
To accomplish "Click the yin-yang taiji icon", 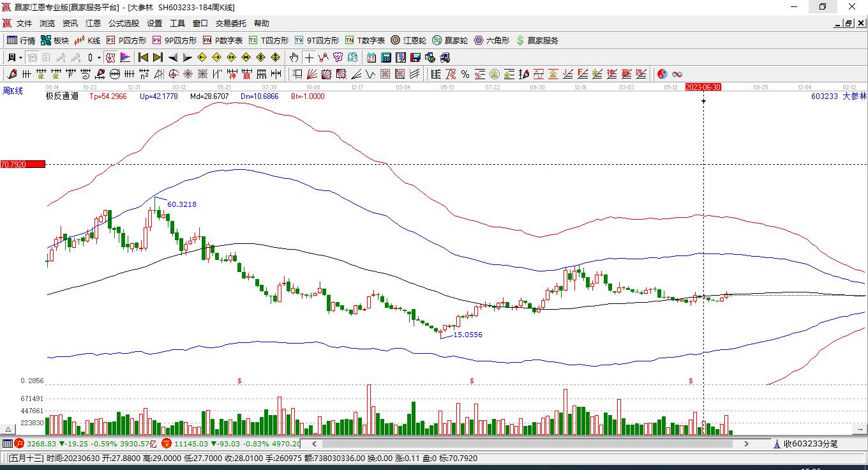I will tap(662, 74).
